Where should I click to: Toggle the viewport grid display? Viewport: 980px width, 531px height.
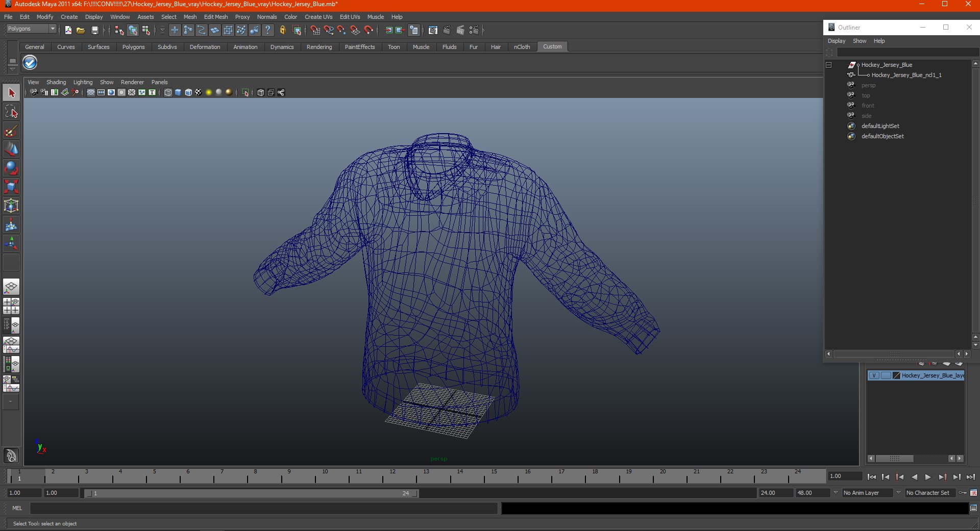pos(91,92)
